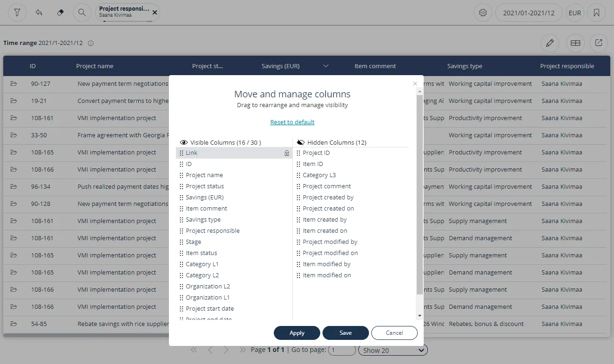Image resolution: width=614 pixels, height=364 pixels.
Task: Click the pencil edit icon
Action: pyautogui.click(x=550, y=43)
